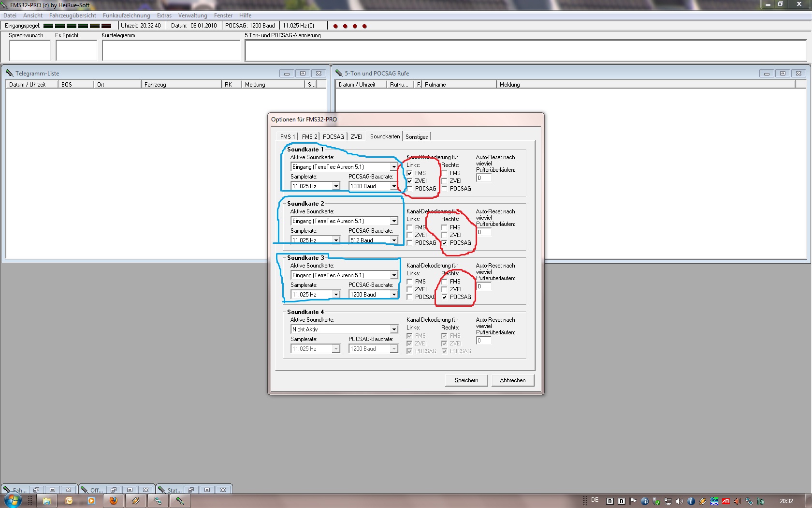812x508 pixels.
Task: Open Windows Explorer from the taskbar
Action: (x=47, y=501)
